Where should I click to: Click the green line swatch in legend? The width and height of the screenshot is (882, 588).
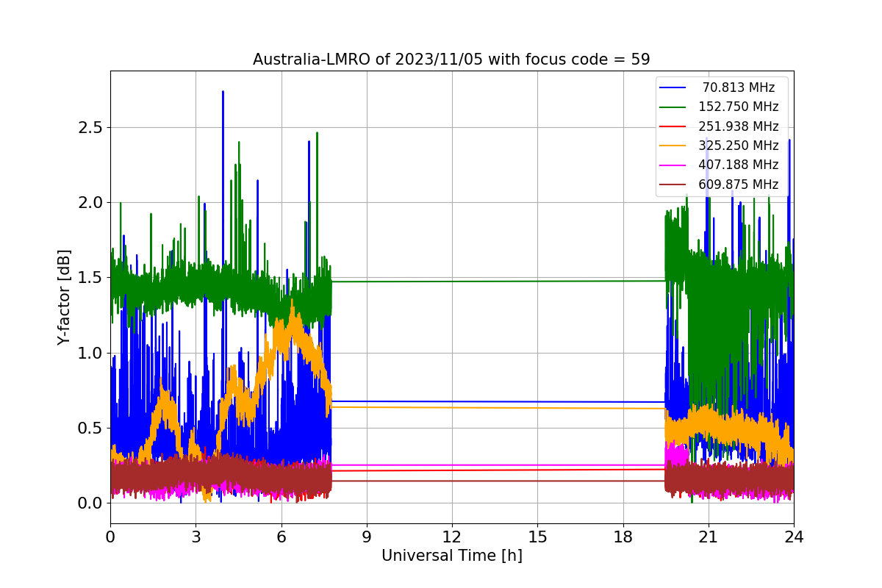point(673,107)
